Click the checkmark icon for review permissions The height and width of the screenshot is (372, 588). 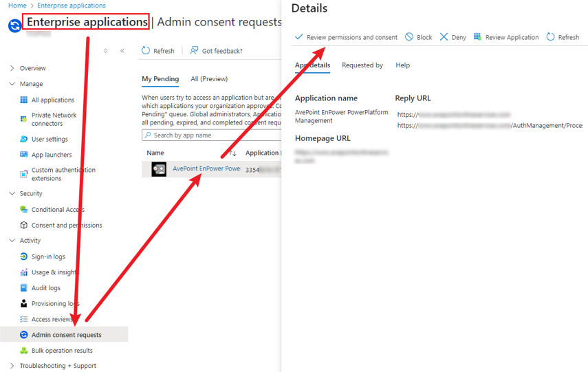[x=299, y=36]
